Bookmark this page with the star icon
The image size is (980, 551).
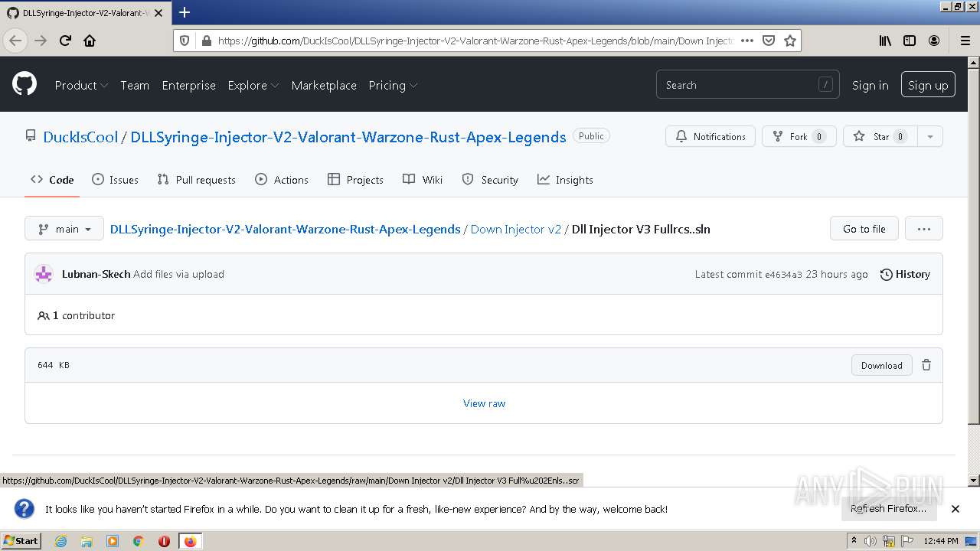pos(790,41)
